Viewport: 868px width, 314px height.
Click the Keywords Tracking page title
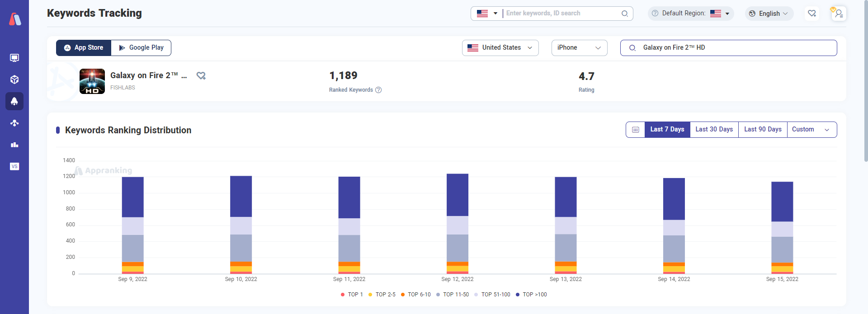point(94,13)
